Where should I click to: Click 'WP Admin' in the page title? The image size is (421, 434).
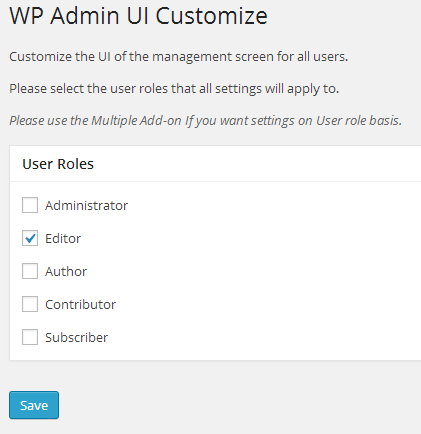coord(64,16)
